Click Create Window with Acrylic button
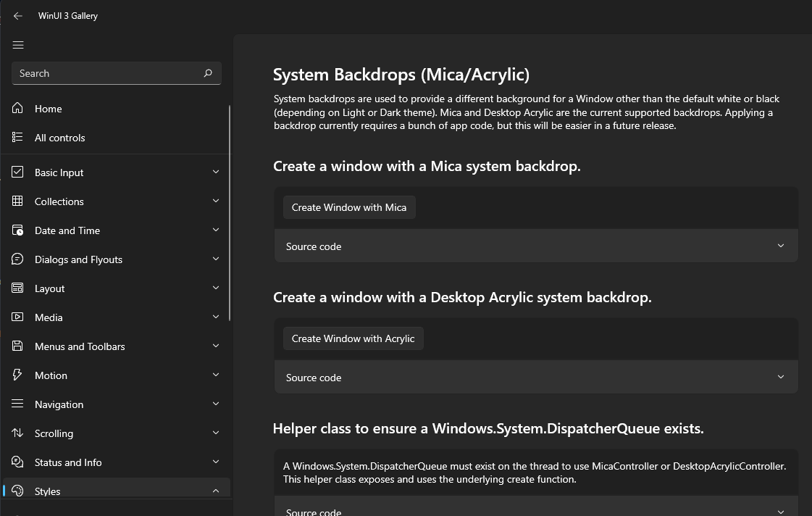Screen dimensions: 812x516 pyautogui.click(x=353, y=338)
